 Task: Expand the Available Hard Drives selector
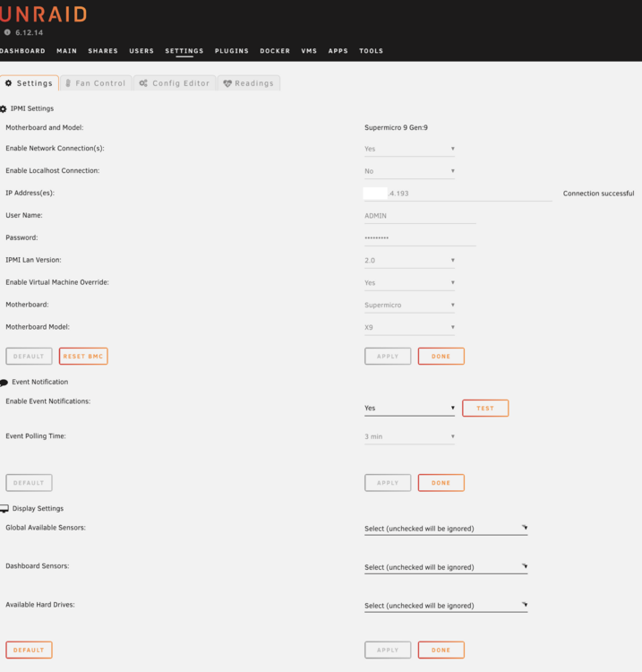click(x=446, y=606)
